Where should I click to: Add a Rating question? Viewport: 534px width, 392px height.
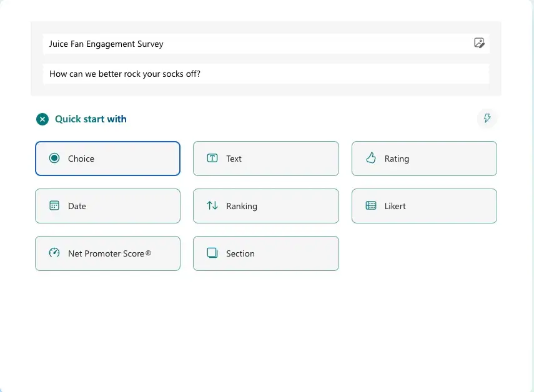coord(424,159)
